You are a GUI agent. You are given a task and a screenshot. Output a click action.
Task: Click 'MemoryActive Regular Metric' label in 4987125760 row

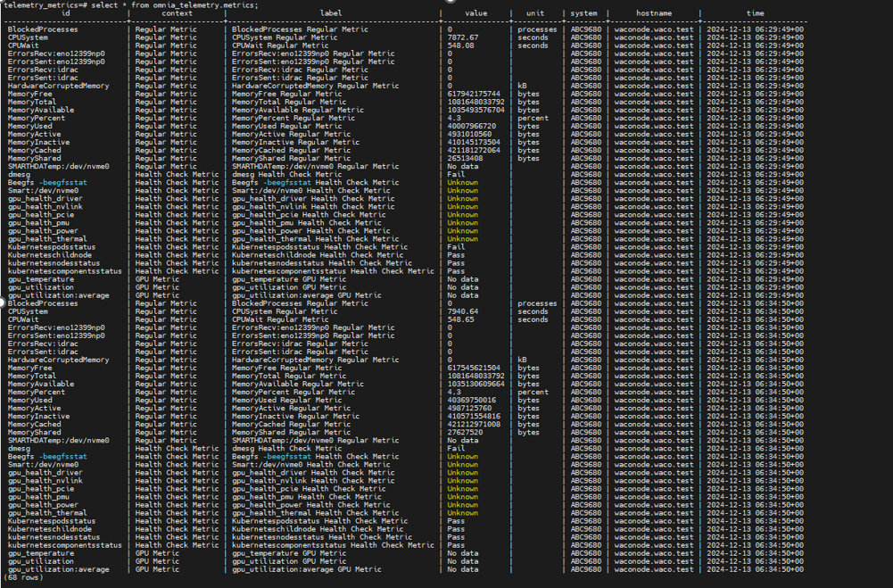pos(291,408)
